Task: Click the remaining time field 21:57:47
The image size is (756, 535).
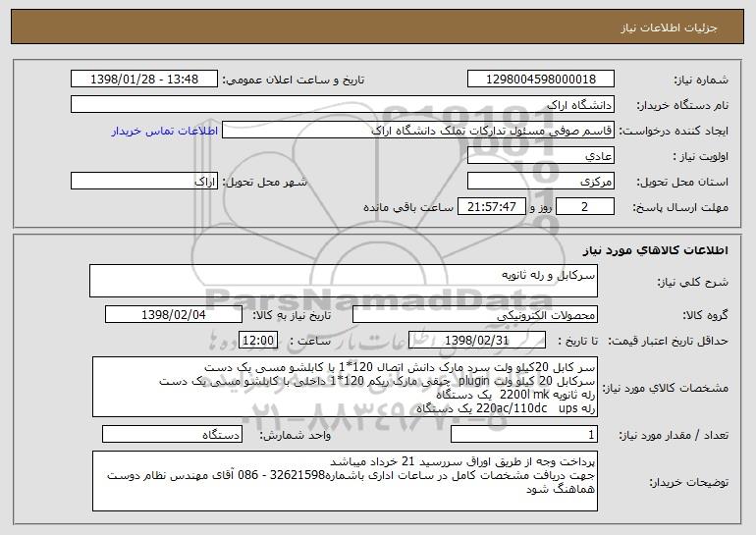Action: [x=491, y=207]
